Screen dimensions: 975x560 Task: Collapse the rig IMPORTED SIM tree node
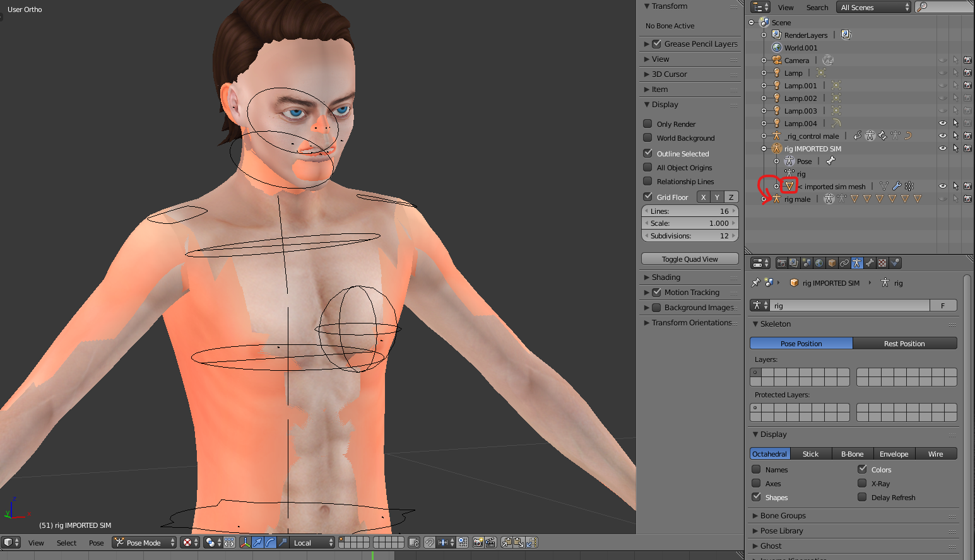tap(764, 149)
